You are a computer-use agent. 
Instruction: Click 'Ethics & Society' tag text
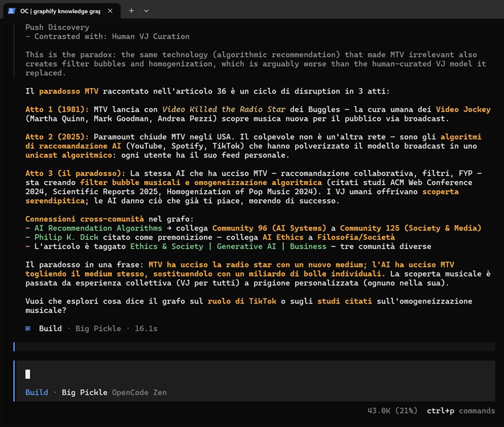point(167,246)
